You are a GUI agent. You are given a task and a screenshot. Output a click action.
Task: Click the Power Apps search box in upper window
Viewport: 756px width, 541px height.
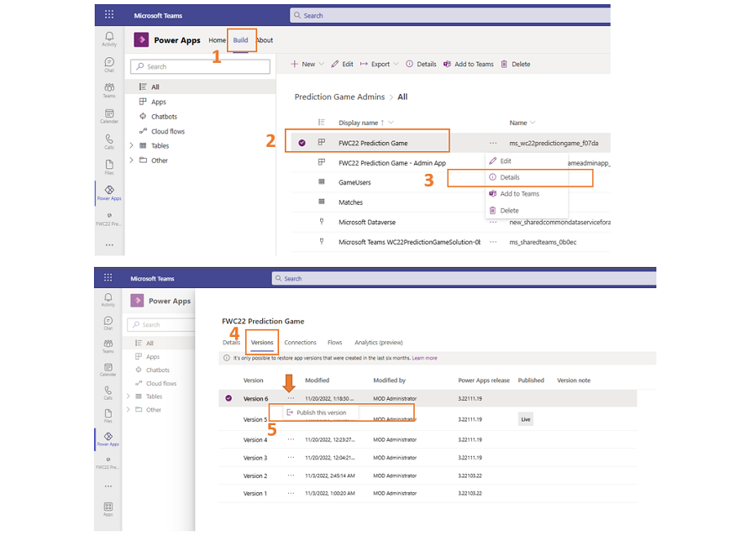200,66
